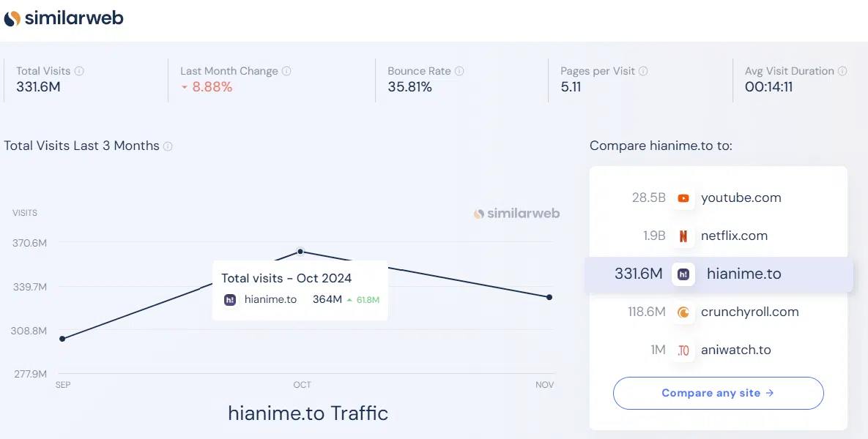Select youtube.com for comparison
Image resolution: width=868 pixels, height=439 pixels.
[x=741, y=198]
